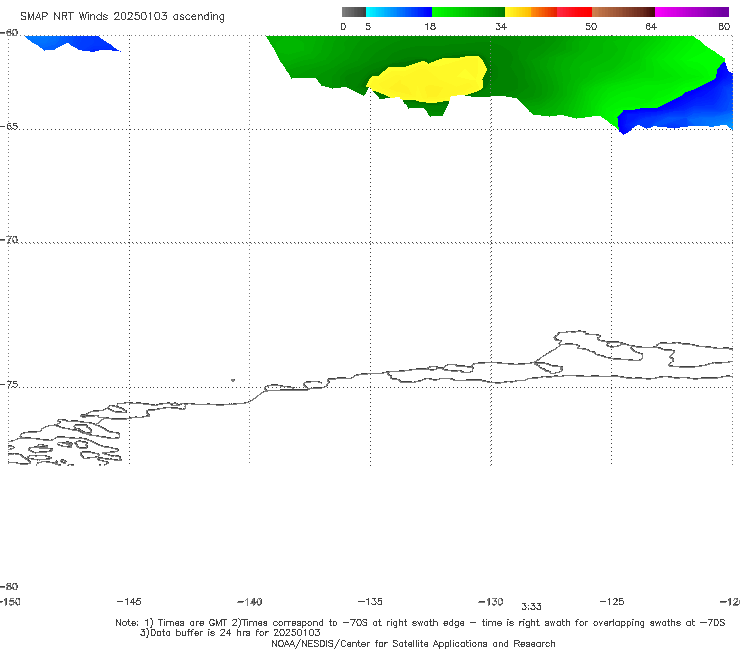Viewport: 740px width, 650px height.
Task: Click the longitude label '-125'
Action: 612,602
